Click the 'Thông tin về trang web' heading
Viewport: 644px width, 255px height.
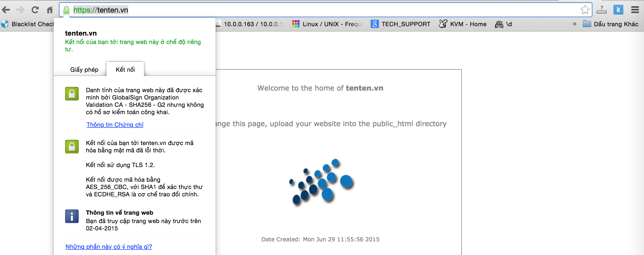[119, 213]
